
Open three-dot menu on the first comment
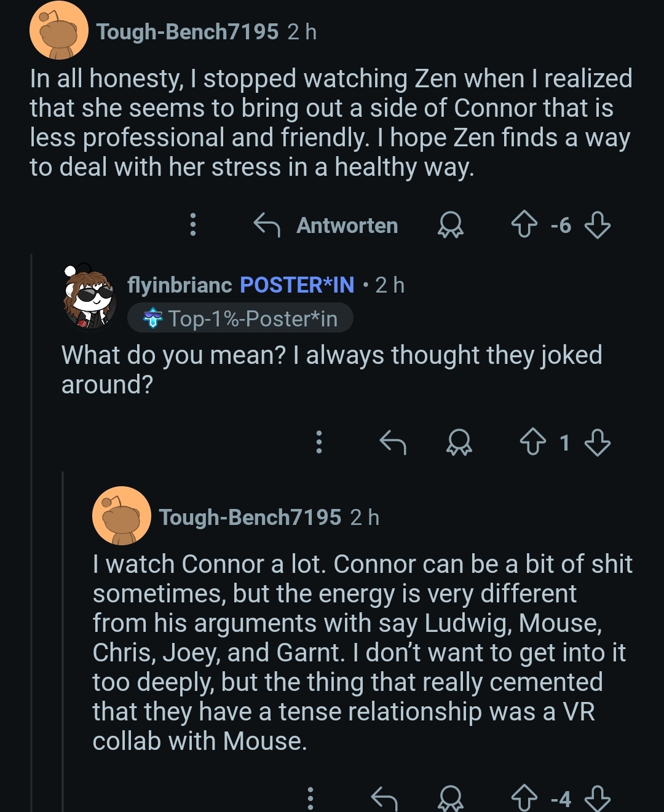(x=193, y=225)
